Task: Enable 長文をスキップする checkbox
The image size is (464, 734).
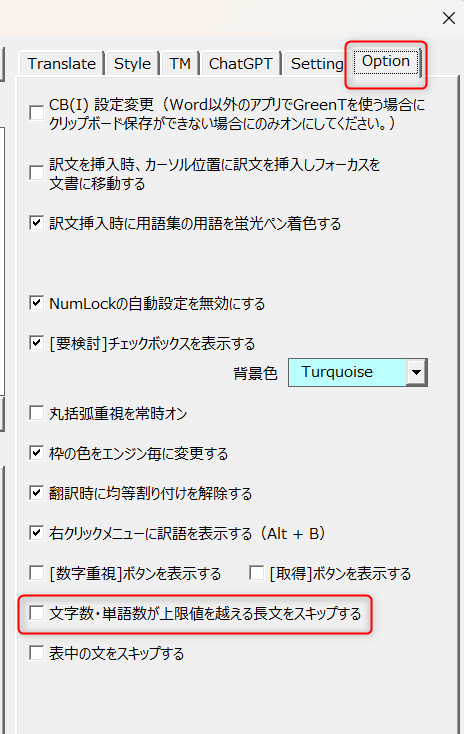Action: pos(37,613)
